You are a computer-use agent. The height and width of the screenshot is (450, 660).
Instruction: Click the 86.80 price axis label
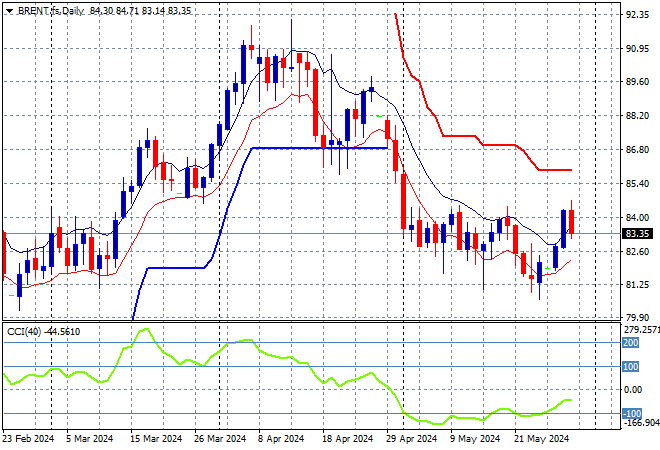[x=637, y=150]
